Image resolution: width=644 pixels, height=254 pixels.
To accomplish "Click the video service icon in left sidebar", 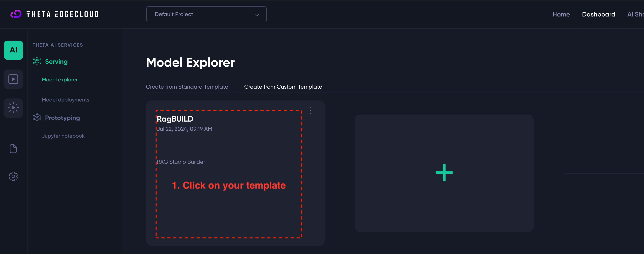I will click(13, 79).
